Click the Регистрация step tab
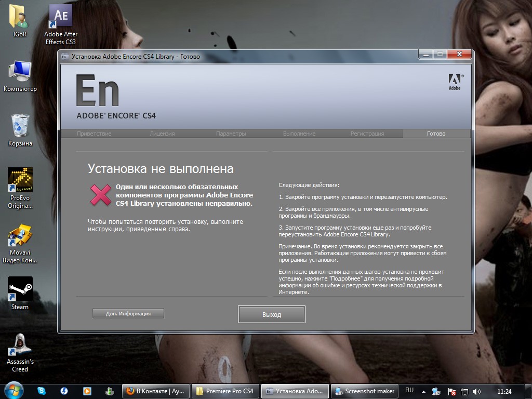The width and height of the screenshot is (532, 399). click(367, 134)
